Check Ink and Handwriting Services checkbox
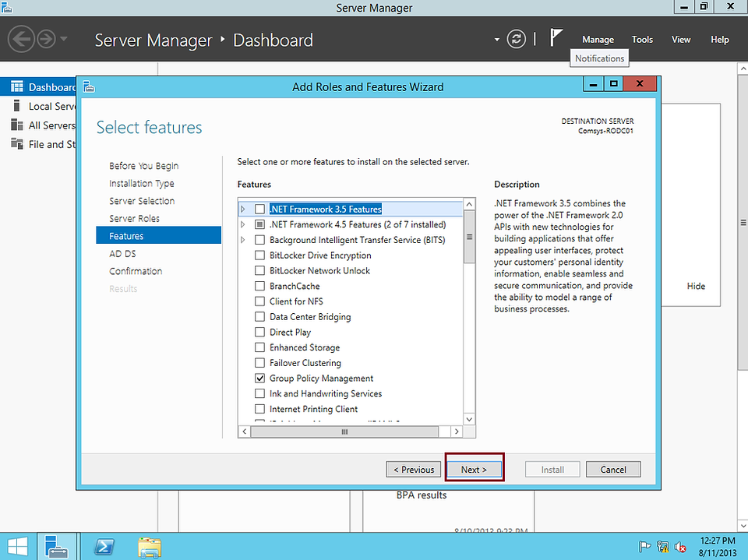Screen dimensions: 748x560 [x=259, y=393]
